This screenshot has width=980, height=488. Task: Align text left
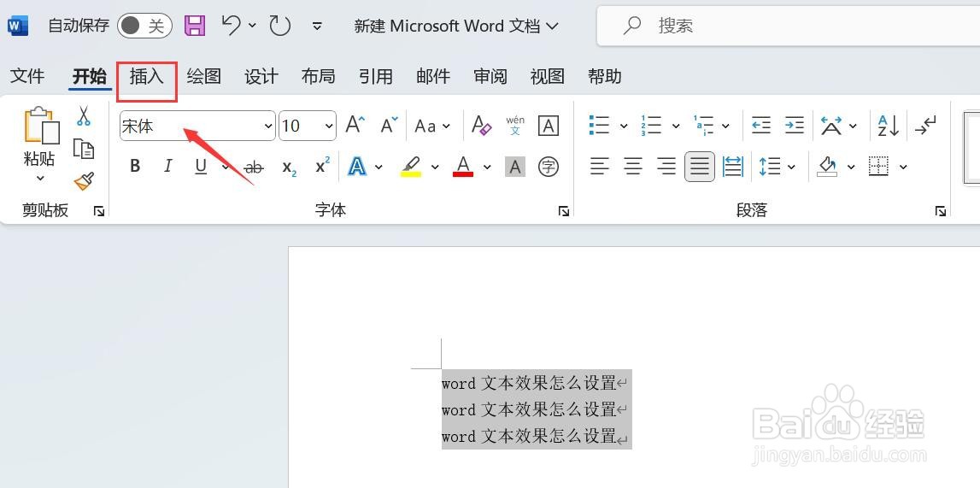click(x=600, y=166)
